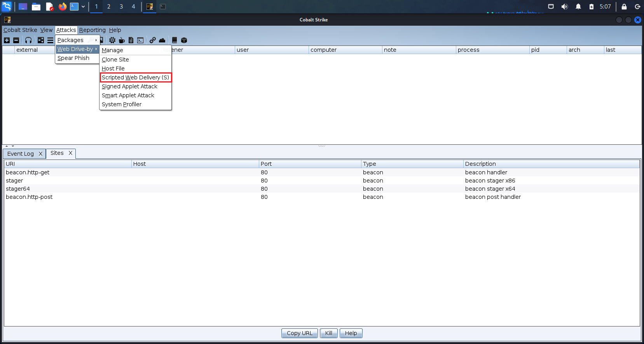Screen dimensions: 644x344
Task: Sort the Sites table by Port column
Action: point(310,164)
